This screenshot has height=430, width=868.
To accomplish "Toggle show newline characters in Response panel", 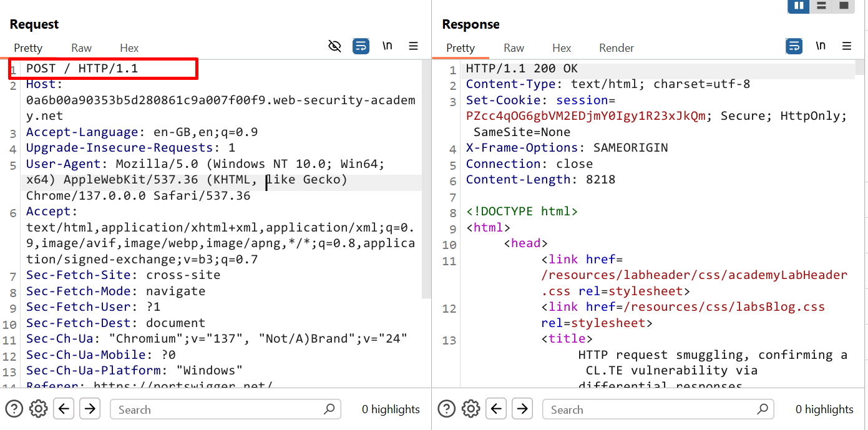I will coord(821,46).
